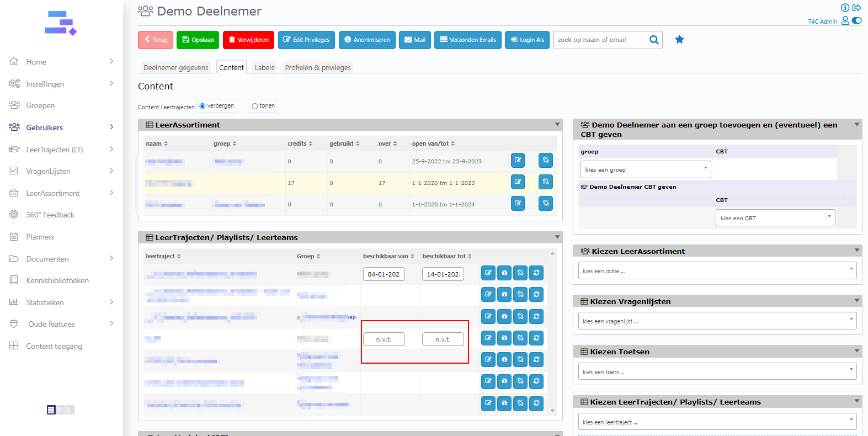Click the info icon at top right

click(x=845, y=8)
